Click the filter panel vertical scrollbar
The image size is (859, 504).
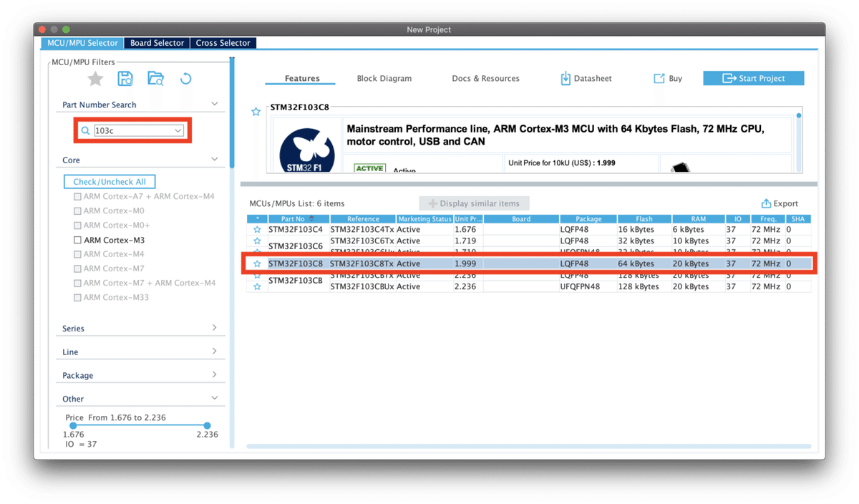231,115
